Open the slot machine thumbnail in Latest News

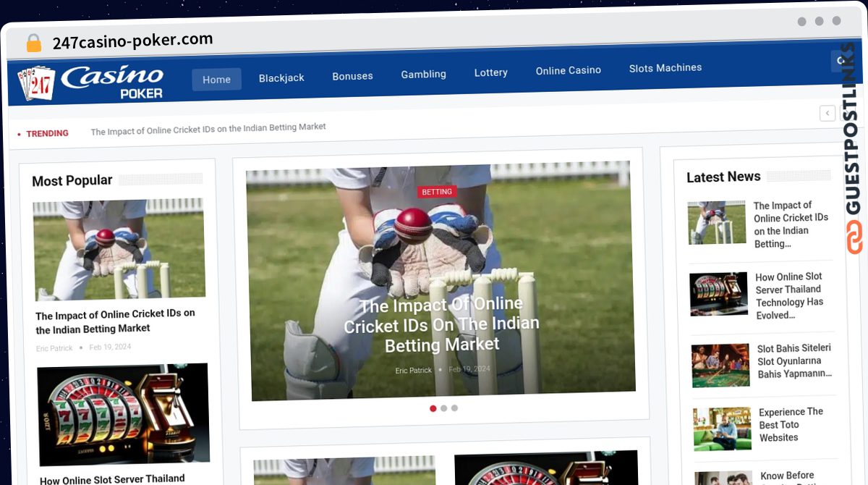[x=719, y=295]
